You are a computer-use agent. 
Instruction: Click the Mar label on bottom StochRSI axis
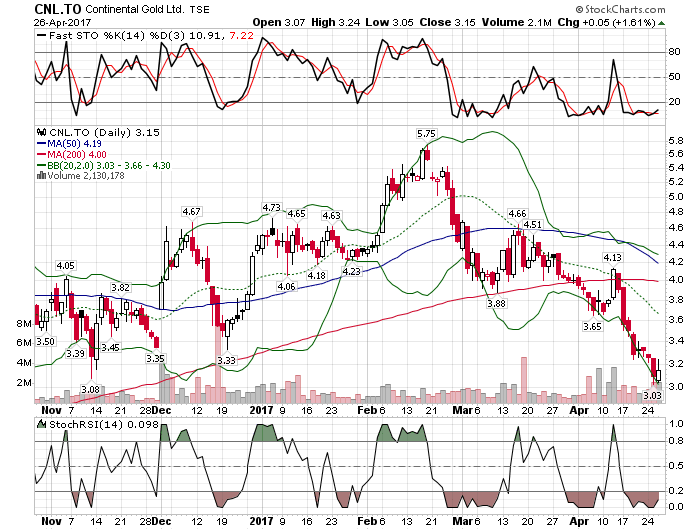(x=462, y=521)
